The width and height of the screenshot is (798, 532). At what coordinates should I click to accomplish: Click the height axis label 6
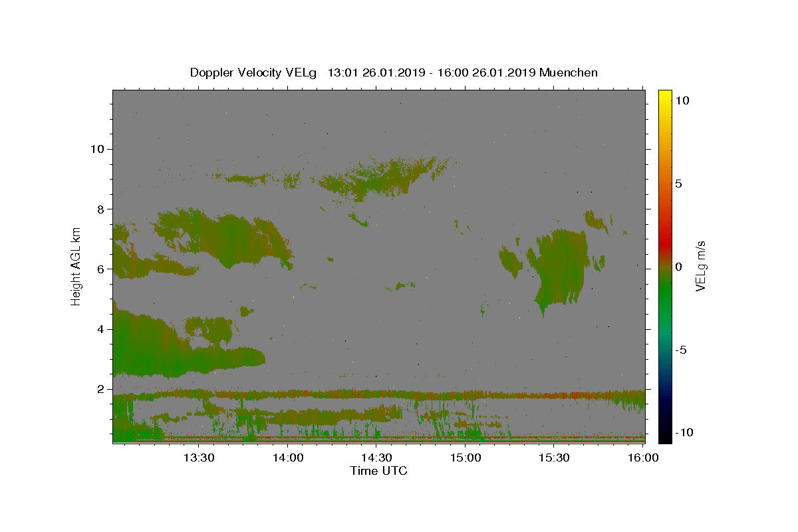100,269
